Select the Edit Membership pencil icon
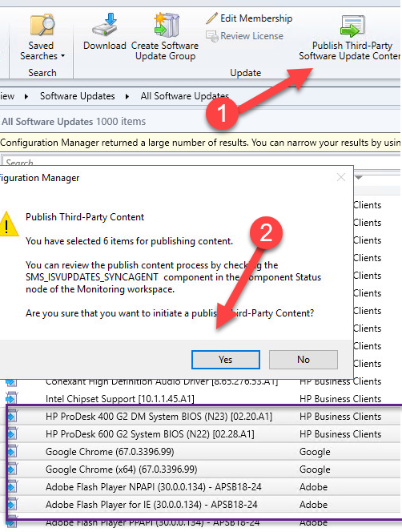The image size is (402, 532). pos(212,18)
